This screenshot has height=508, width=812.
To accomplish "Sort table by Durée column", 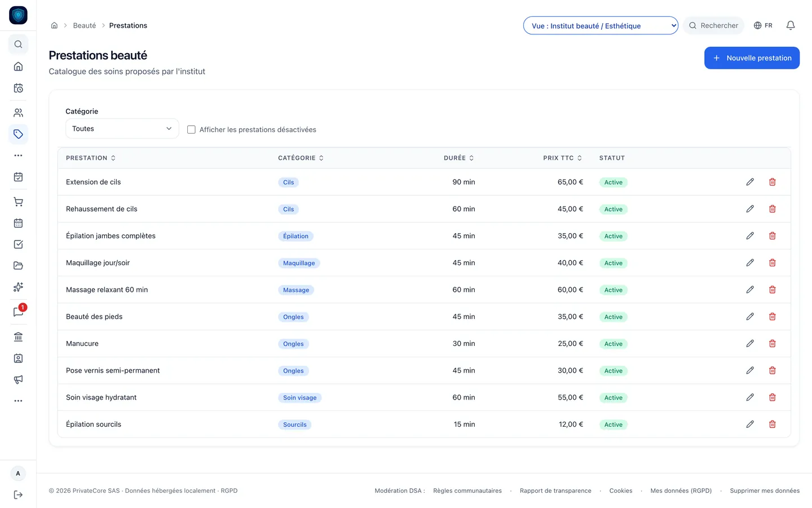I will tap(459, 158).
